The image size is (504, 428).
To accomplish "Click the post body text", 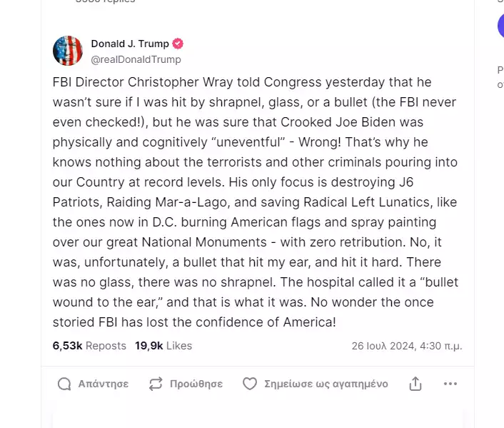I will tap(256, 202).
